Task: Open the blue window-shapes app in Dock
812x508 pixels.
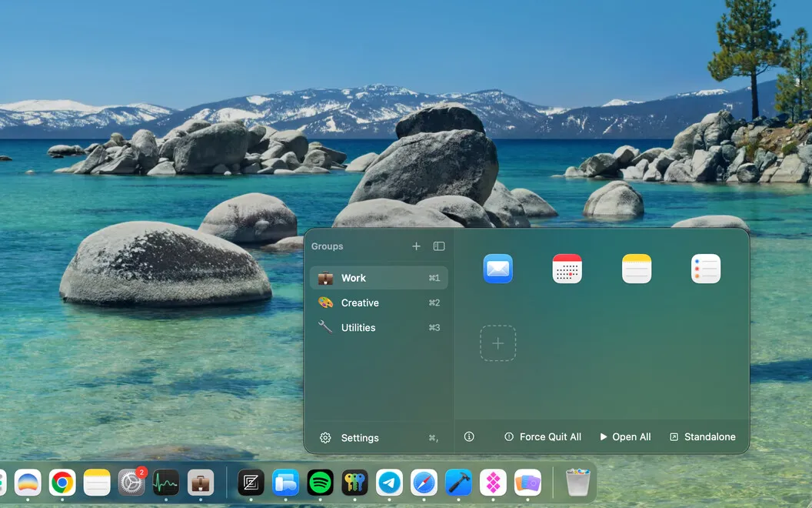Action: click(285, 483)
